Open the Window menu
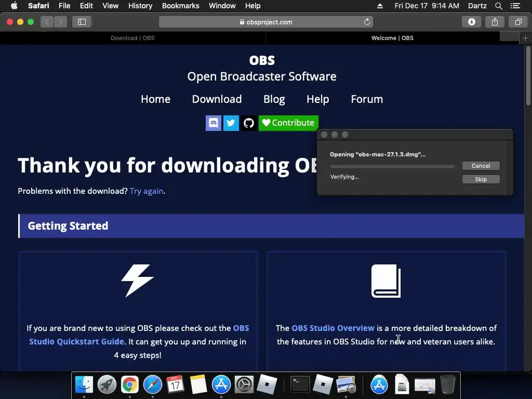 point(222,6)
